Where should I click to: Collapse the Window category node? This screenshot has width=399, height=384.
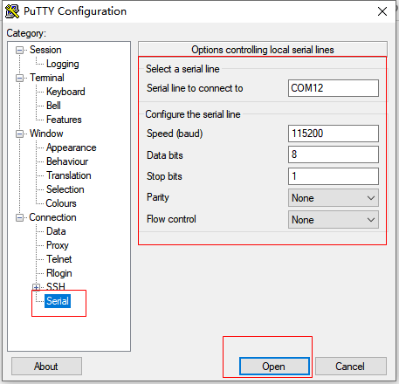pos(20,134)
